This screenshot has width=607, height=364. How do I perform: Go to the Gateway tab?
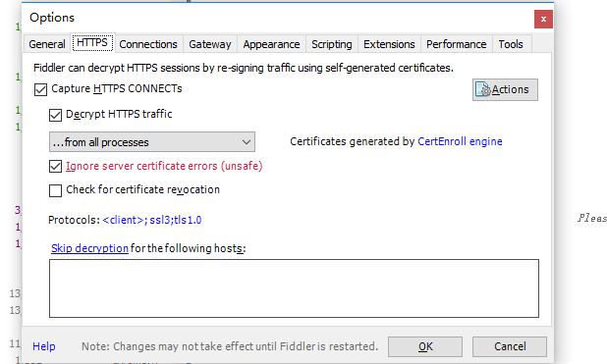coord(210,44)
